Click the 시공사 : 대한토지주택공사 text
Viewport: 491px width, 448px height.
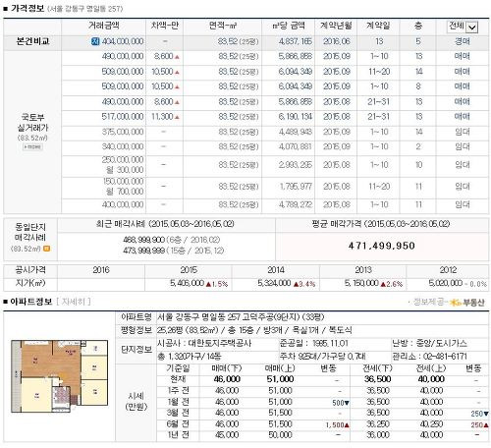click(204, 343)
